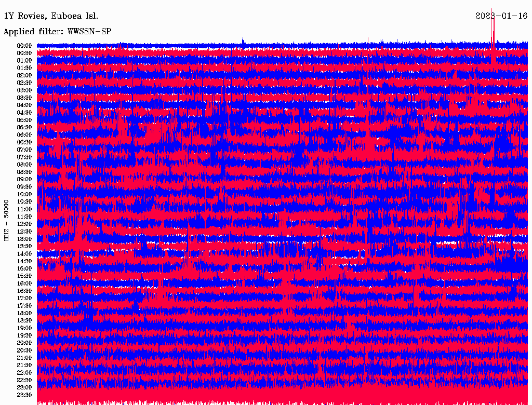
Task: Select the 21:00 time label
Action: click(x=24, y=358)
